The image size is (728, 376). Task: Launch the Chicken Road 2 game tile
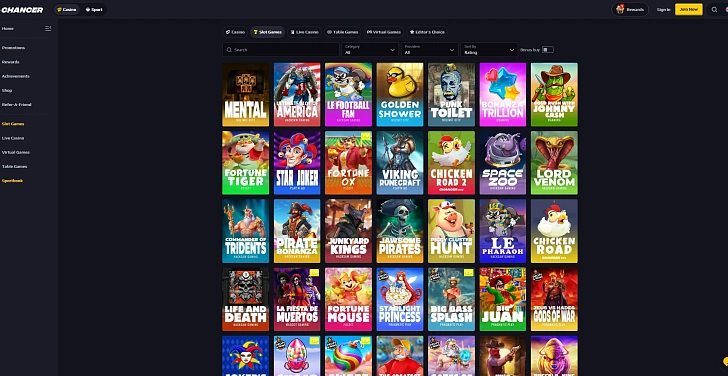451,163
